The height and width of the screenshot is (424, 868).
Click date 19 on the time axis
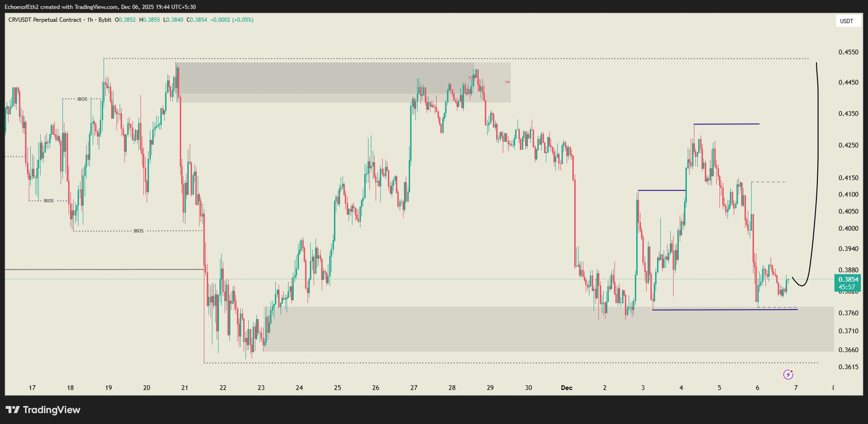coord(108,388)
